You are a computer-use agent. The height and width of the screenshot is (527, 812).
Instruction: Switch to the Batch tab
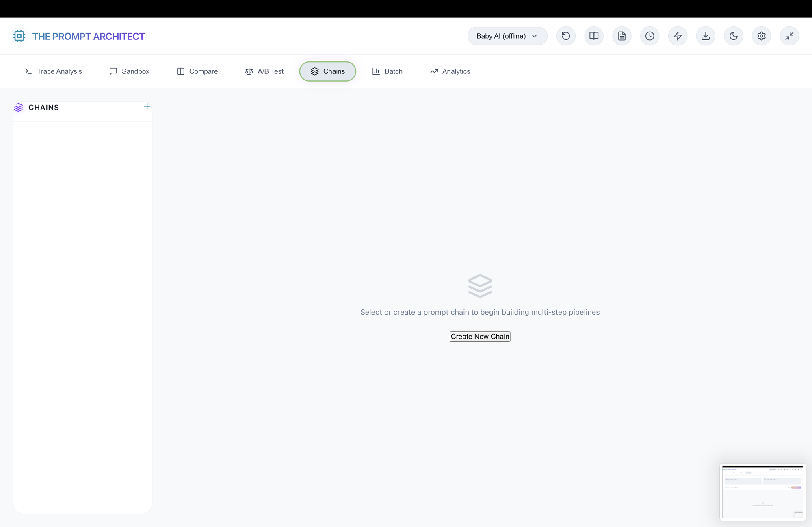pos(388,71)
